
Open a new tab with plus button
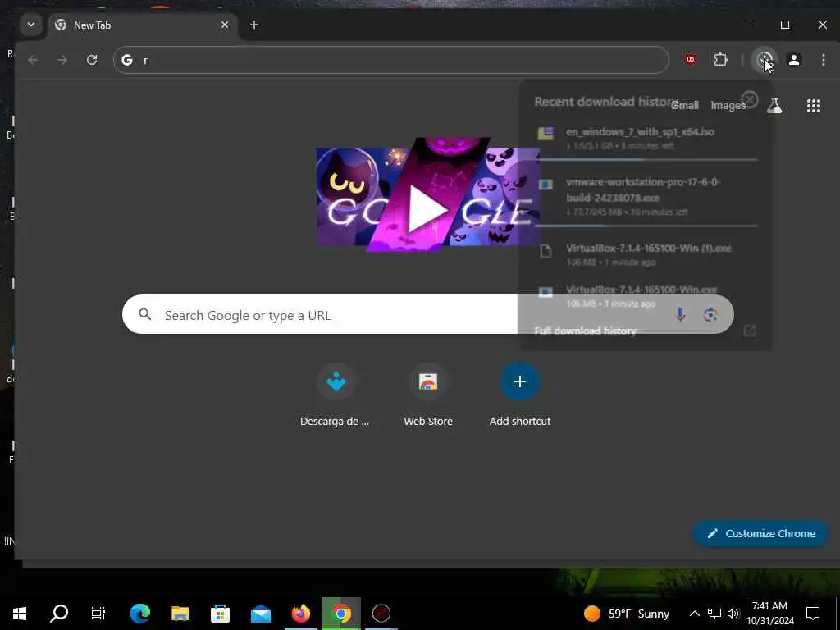pyautogui.click(x=254, y=25)
